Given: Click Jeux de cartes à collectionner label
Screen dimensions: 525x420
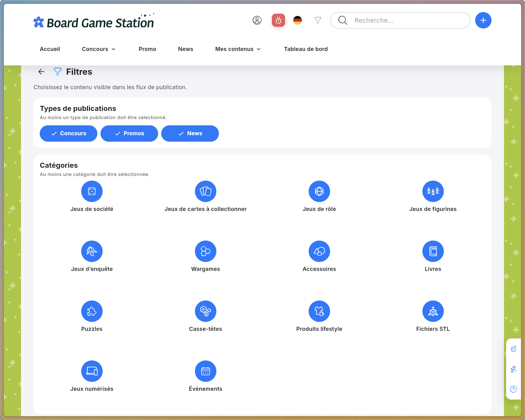Looking at the screenshot, I should 205,209.
